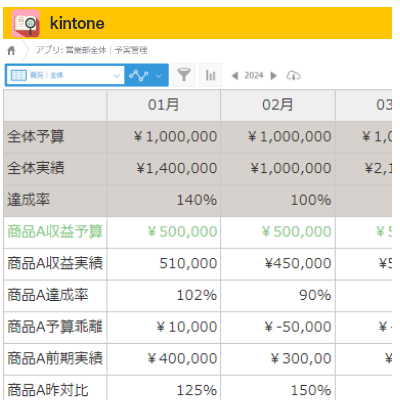Expand the graph view dropdown arrow

click(159, 76)
